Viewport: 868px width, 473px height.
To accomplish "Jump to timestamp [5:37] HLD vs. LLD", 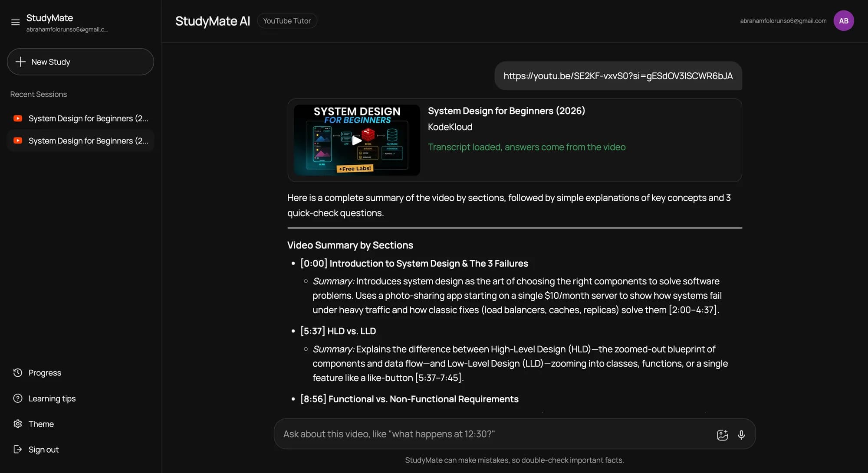I will [338, 331].
